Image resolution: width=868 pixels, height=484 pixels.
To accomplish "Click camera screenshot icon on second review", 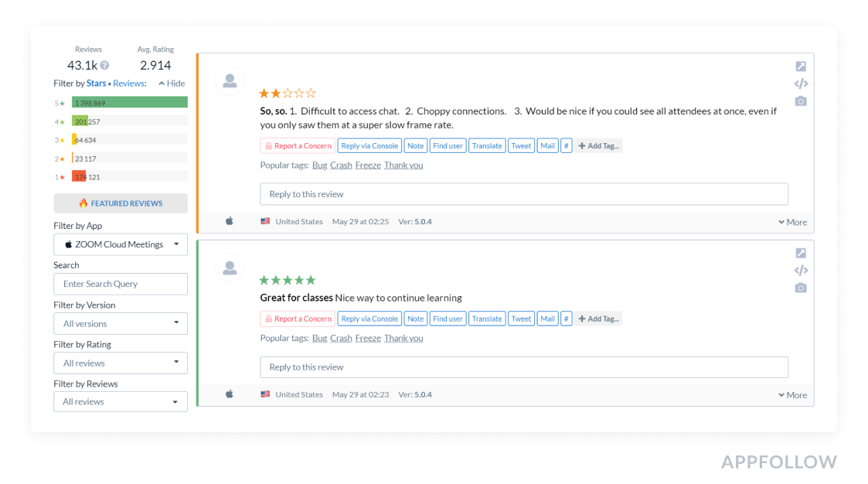I will 801,288.
